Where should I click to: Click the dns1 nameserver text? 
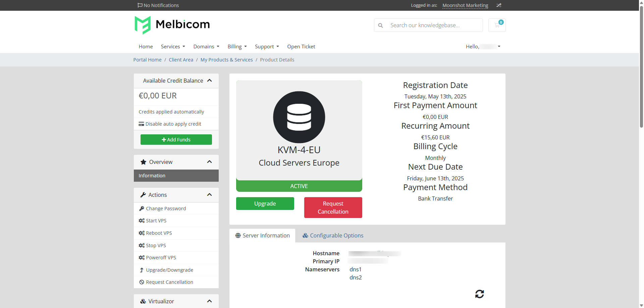[356, 269]
